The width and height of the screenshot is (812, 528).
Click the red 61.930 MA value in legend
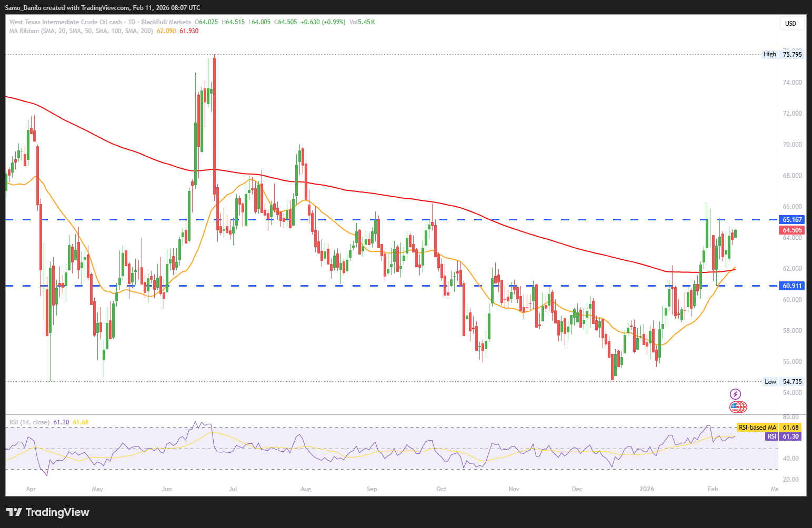click(x=189, y=31)
